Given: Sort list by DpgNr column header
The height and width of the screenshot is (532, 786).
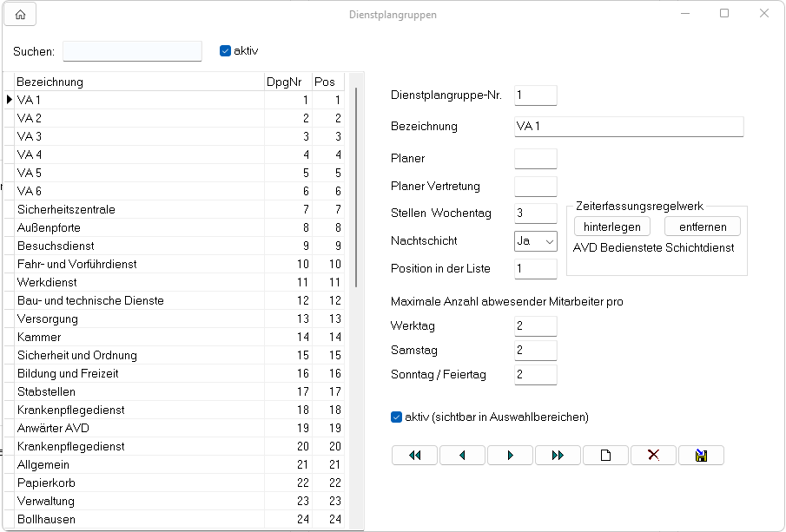Looking at the screenshot, I should click(287, 82).
